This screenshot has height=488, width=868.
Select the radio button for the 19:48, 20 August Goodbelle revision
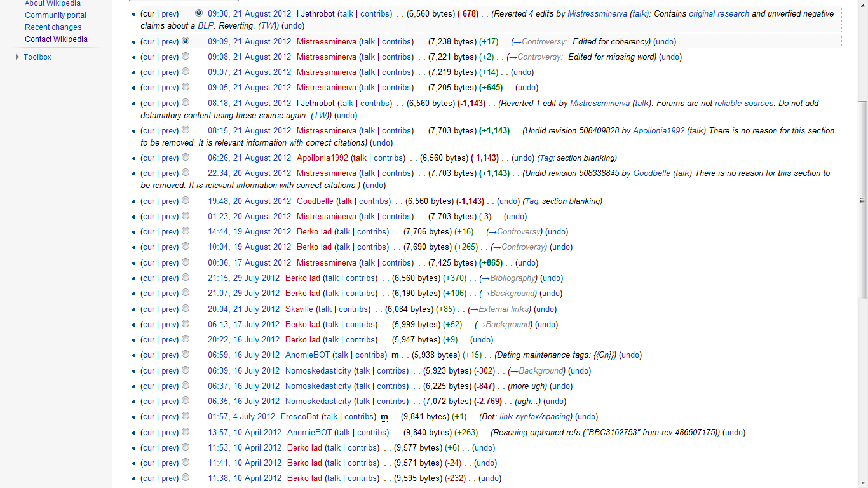click(x=185, y=201)
